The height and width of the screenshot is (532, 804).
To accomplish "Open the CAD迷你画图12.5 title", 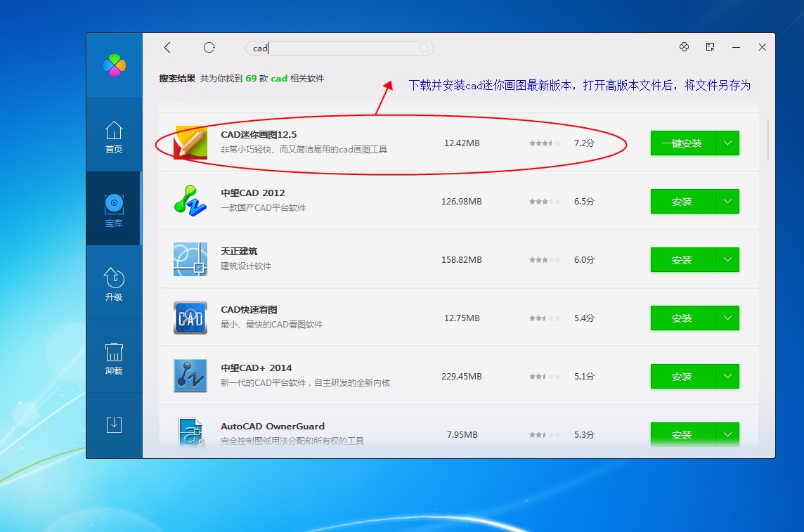I will [259, 135].
